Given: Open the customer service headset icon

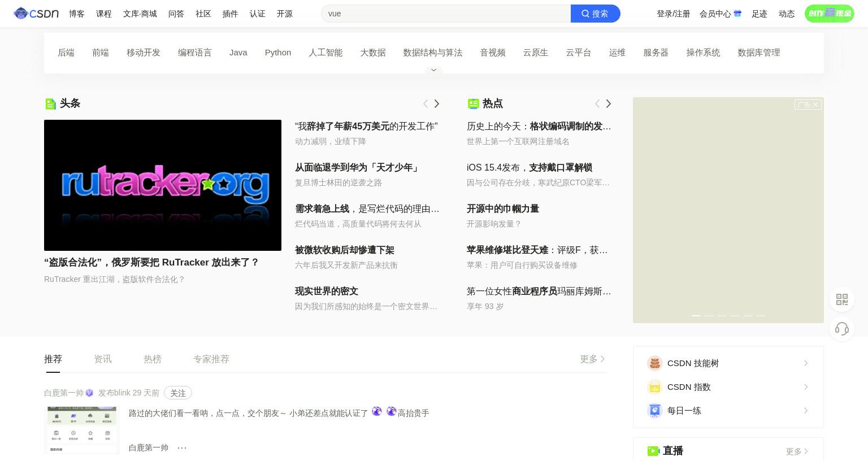Looking at the screenshot, I should [842, 329].
